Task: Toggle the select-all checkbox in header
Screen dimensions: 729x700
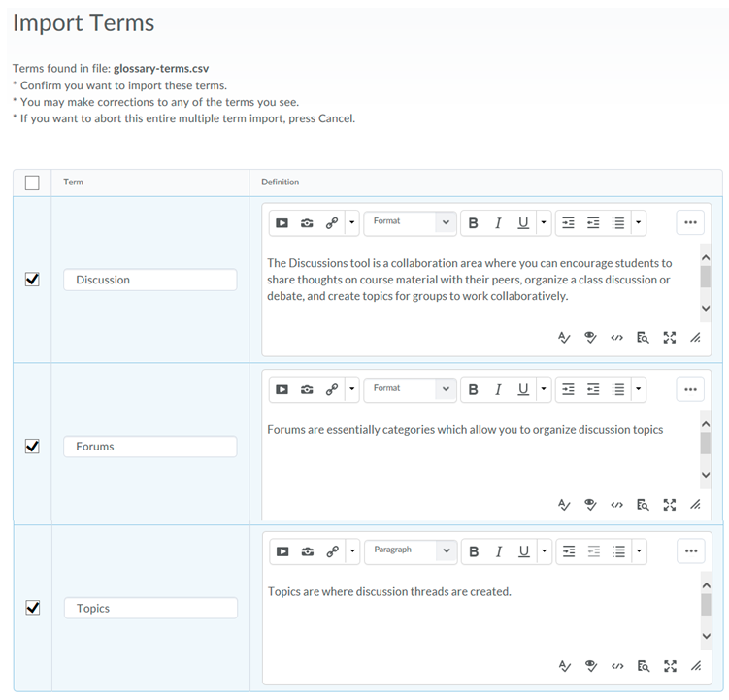Action: click(32, 183)
